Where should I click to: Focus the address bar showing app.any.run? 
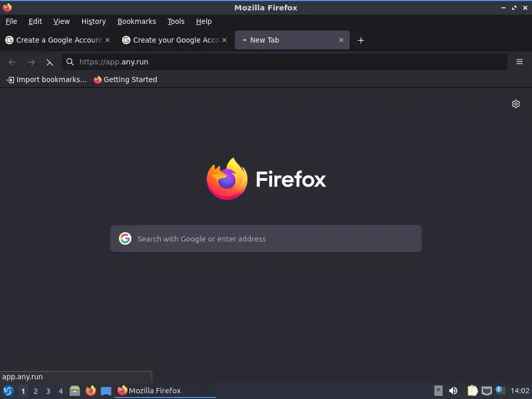pos(284,62)
